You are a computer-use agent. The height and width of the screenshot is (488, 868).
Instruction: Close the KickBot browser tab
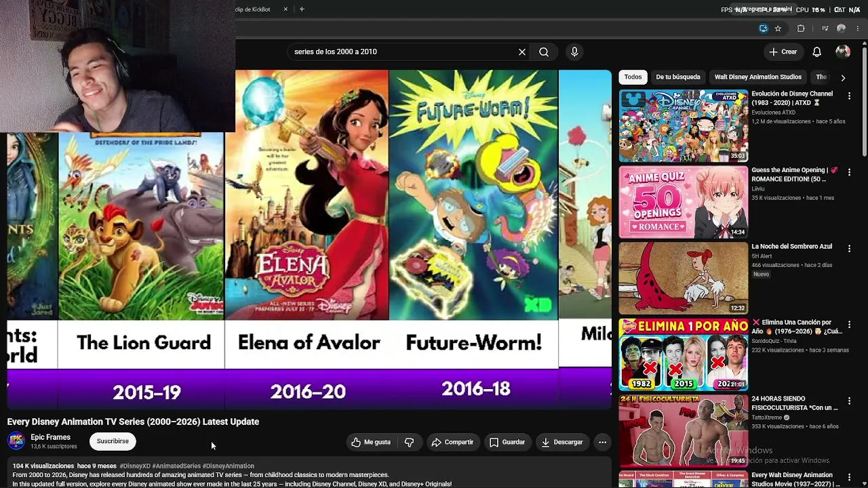click(285, 9)
